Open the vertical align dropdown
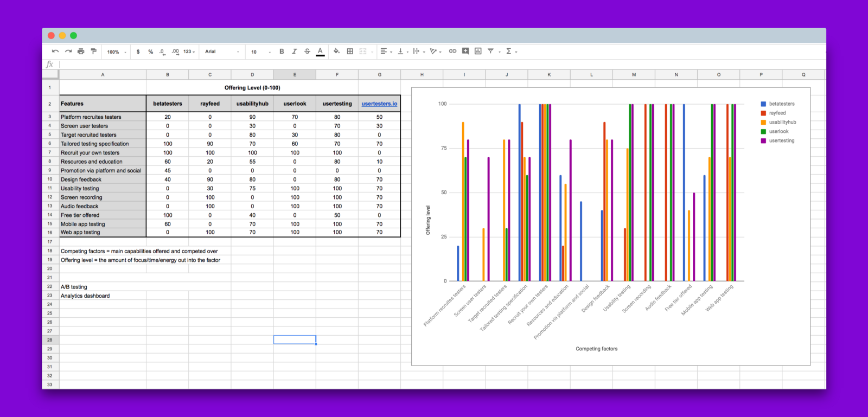868x417 pixels. (403, 52)
